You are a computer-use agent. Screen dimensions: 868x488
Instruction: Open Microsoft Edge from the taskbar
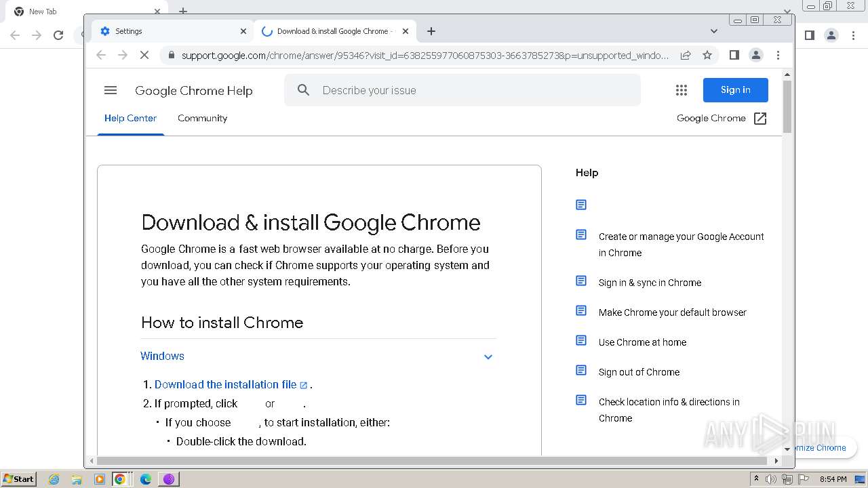145,479
